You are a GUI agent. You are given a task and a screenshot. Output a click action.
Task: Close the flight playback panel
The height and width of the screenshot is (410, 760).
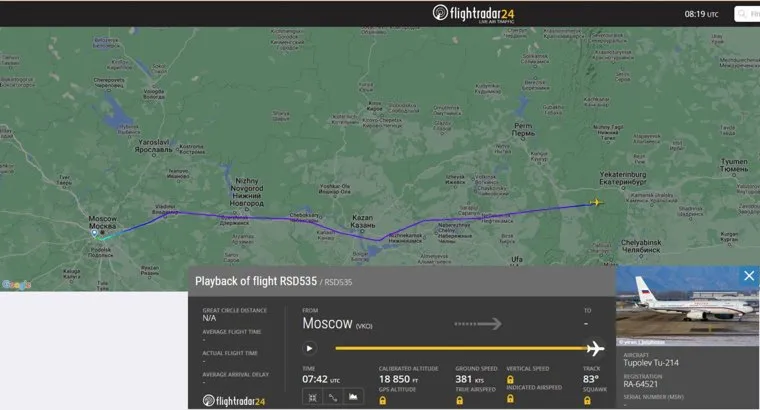[x=749, y=276]
